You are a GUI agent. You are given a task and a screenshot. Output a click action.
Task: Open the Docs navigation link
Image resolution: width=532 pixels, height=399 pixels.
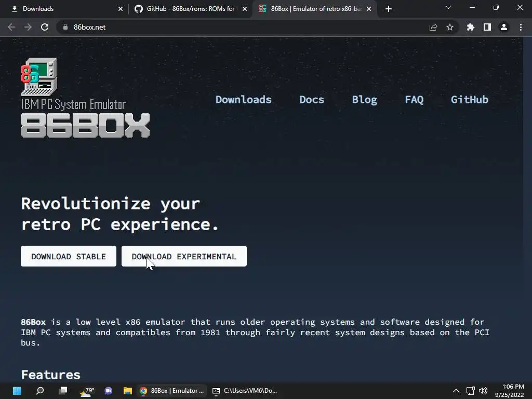tap(312, 99)
